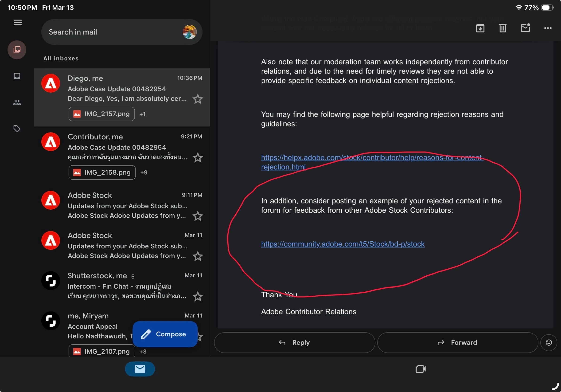
Task: Select All inboxes sidebar icon
Action: coord(17,50)
